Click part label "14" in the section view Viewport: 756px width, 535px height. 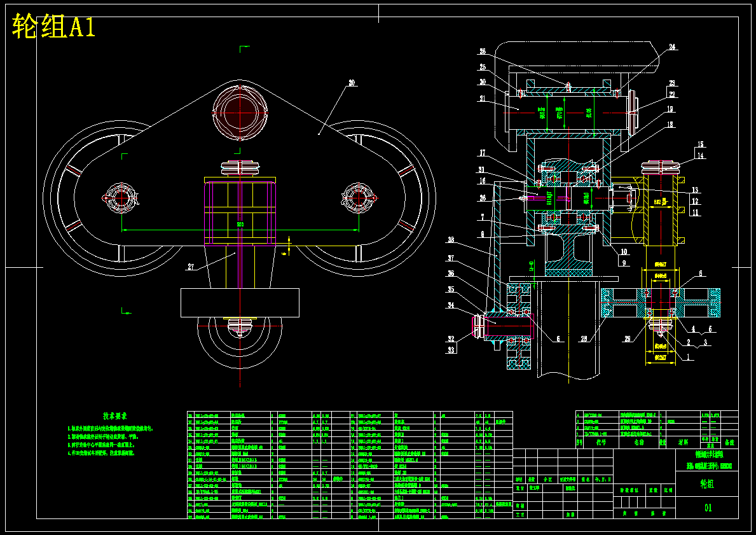tap(700, 155)
